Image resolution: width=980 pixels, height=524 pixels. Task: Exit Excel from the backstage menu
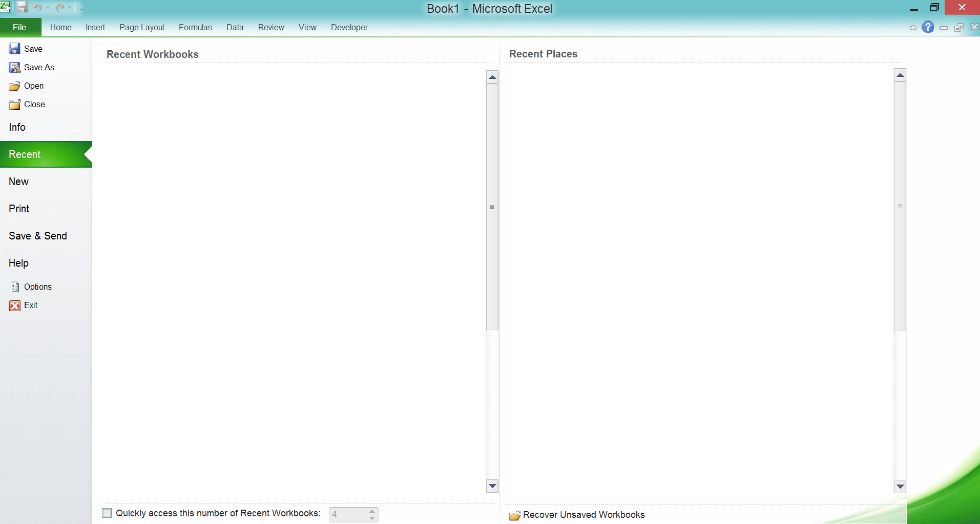24,305
